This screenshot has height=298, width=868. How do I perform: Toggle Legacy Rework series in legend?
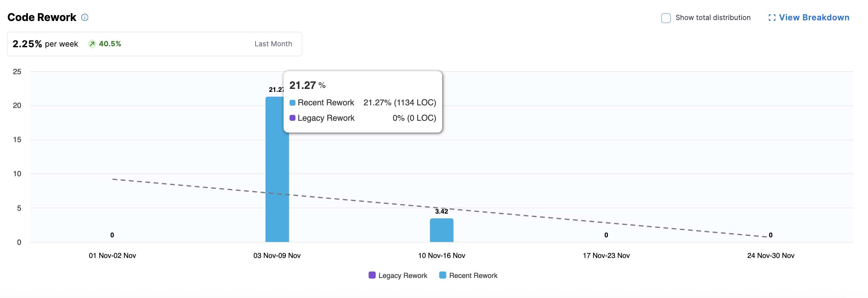coord(402,275)
